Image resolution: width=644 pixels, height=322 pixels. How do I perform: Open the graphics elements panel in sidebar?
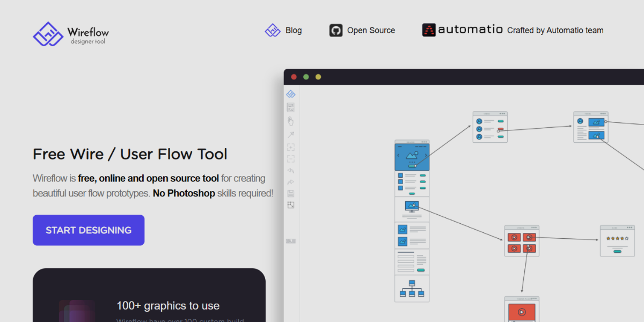[x=290, y=107]
